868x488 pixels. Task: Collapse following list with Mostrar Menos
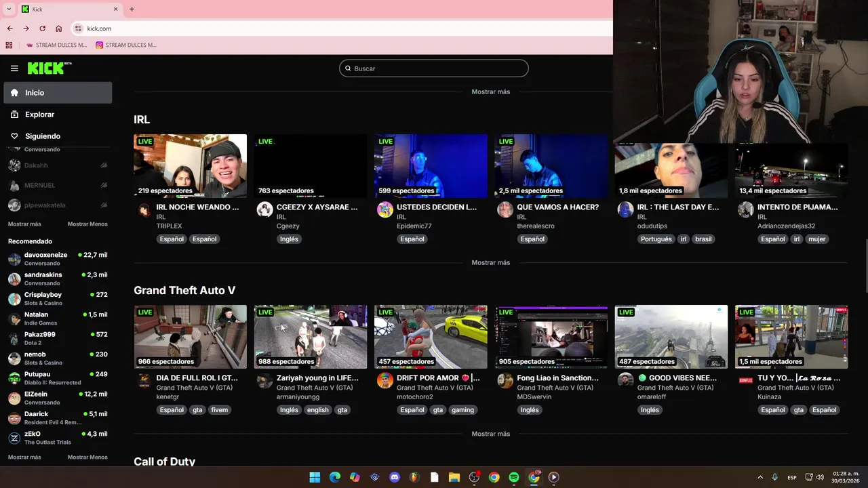click(87, 224)
